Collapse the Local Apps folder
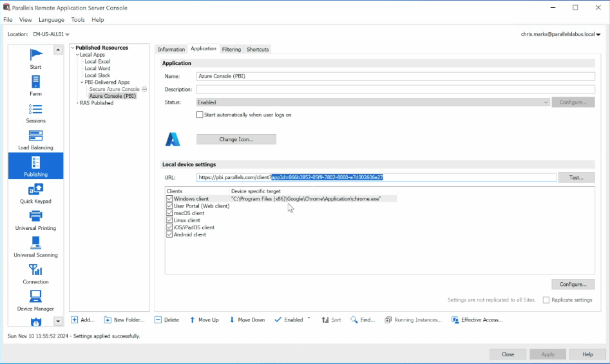This screenshot has height=364, width=610. [x=77, y=55]
